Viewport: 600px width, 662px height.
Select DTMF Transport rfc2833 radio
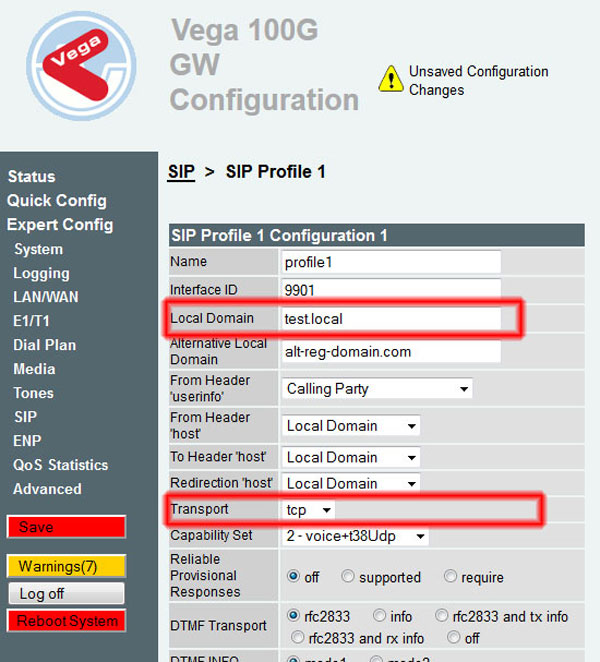click(x=293, y=616)
